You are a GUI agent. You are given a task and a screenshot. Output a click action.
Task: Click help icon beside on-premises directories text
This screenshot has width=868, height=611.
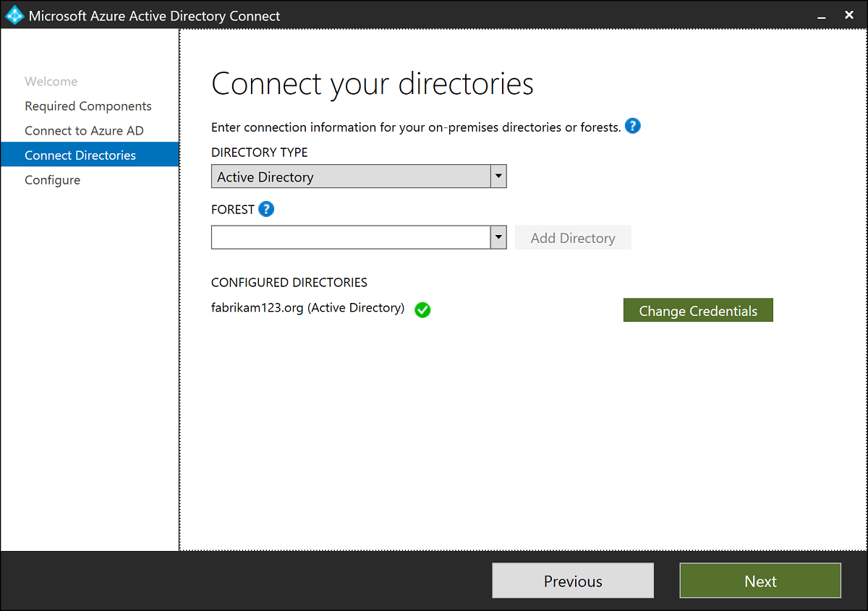(x=633, y=127)
